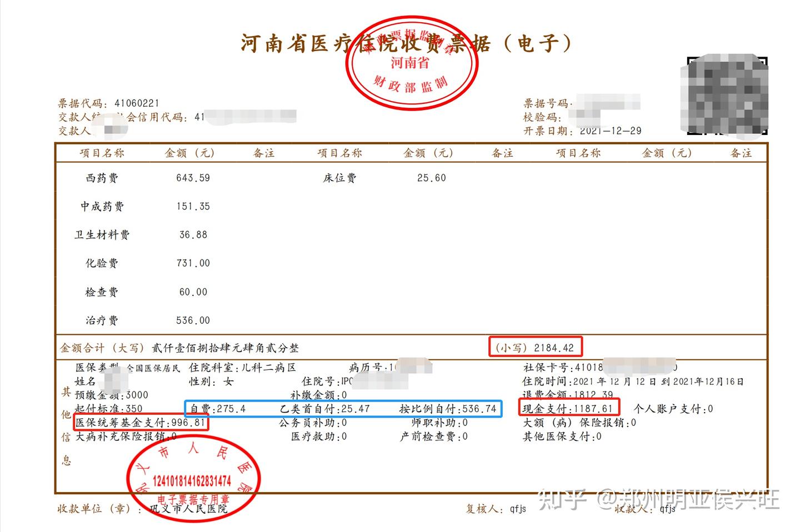
Task: Select the 化验费 731.00 fee row
Action: coord(144,263)
